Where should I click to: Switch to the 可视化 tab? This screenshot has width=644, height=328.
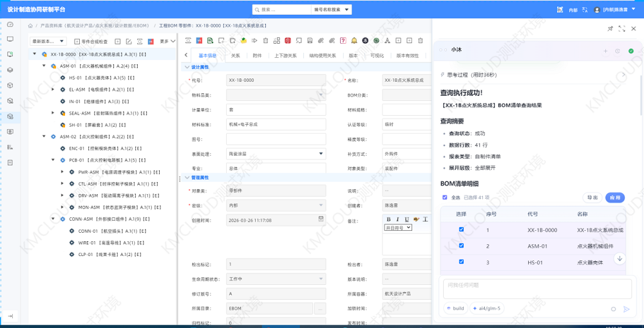click(x=377, y=56)
